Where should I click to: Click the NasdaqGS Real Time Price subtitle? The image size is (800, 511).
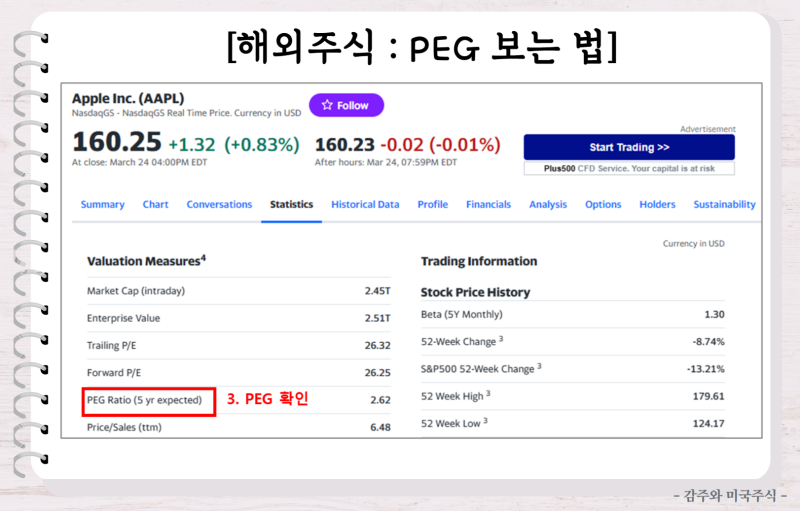point(187,113)
